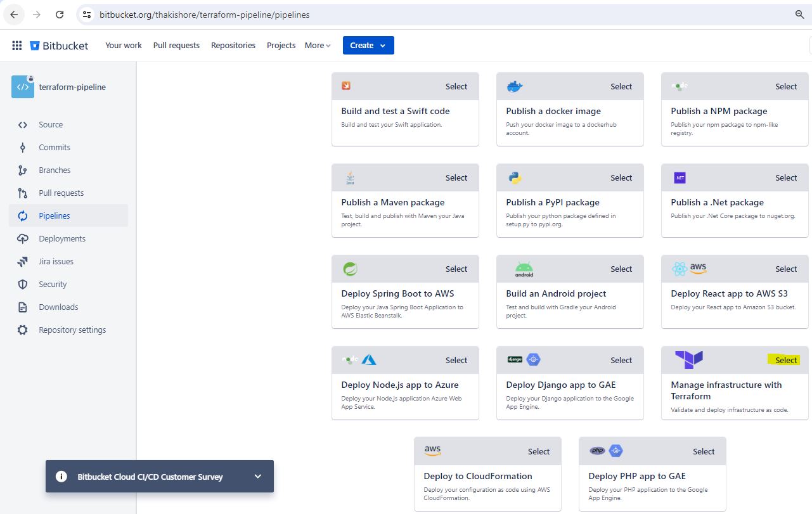This screenshot has width=812, height=514.
Task: Open Pull requests in top navigation
Action: click(x=176, y=46)
